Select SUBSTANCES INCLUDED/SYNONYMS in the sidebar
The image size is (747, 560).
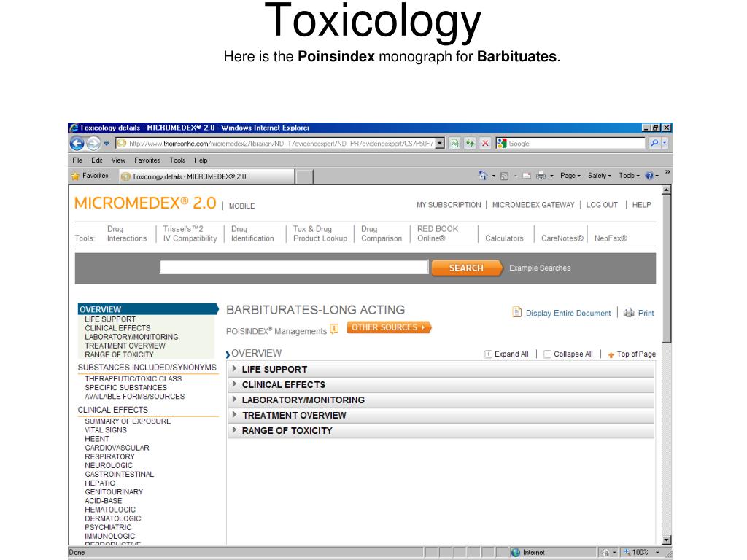[147, 367]
